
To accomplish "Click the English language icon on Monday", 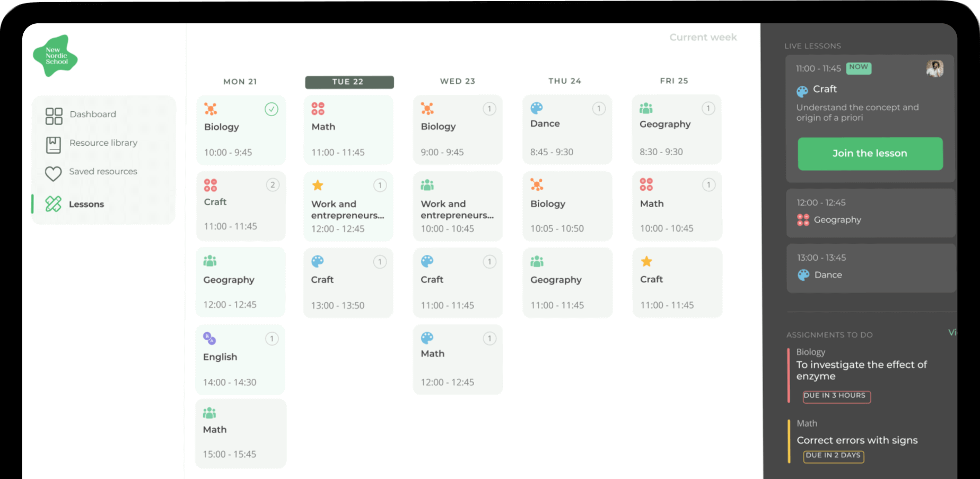I will click(x=209, y=338).
